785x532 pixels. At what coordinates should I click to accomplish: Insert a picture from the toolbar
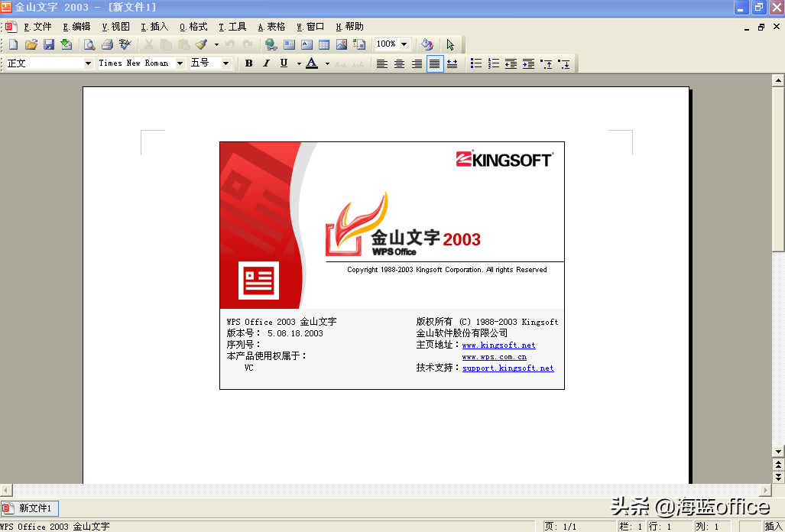(x=342, y=44)
